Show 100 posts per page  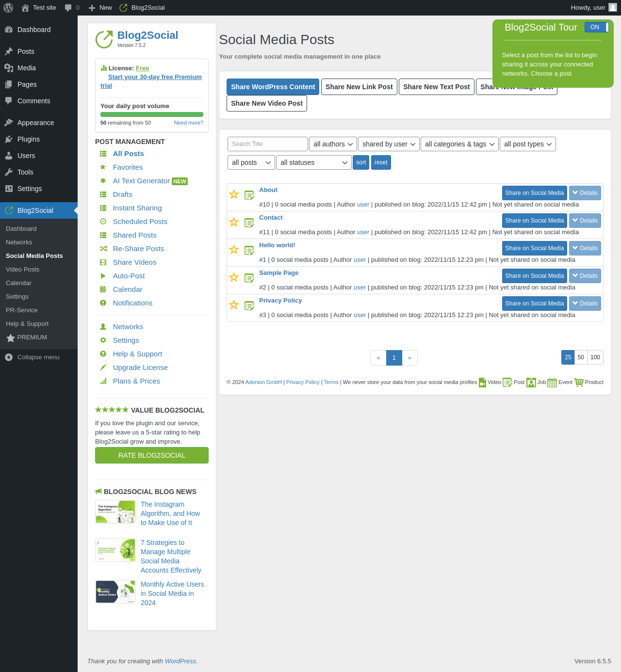tap(595, 357)
